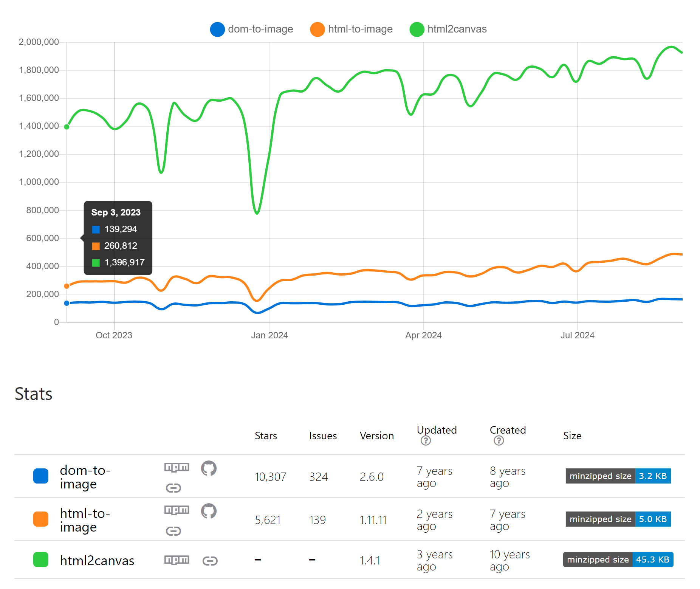Click the Jan 2024 axis label

pos(269,335)
